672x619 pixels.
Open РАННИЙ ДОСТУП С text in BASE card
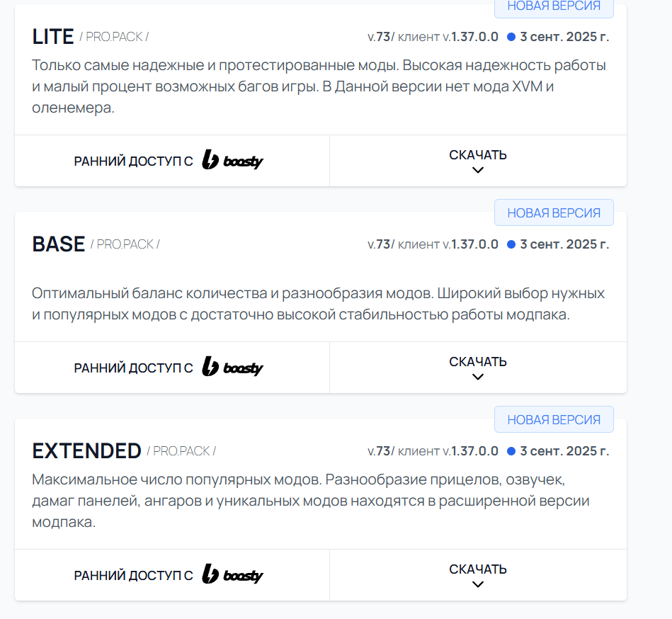point(133,368)
